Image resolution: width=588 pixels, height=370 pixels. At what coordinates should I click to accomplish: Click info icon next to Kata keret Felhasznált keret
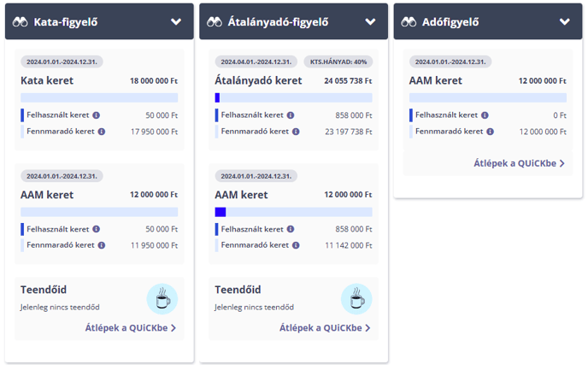pos(96,115)
